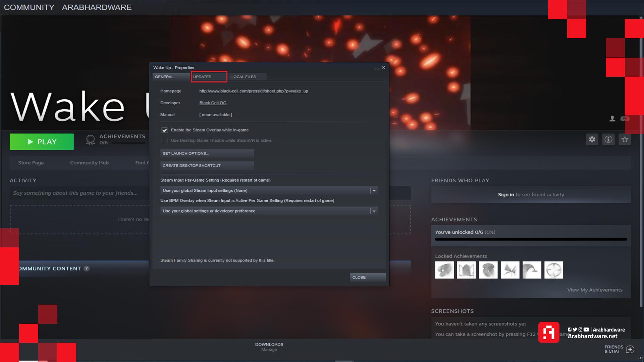Click the Friends & Chat plus icon
Screen dimensions: 644x362
pyautogui.click(x=630, y=349)
